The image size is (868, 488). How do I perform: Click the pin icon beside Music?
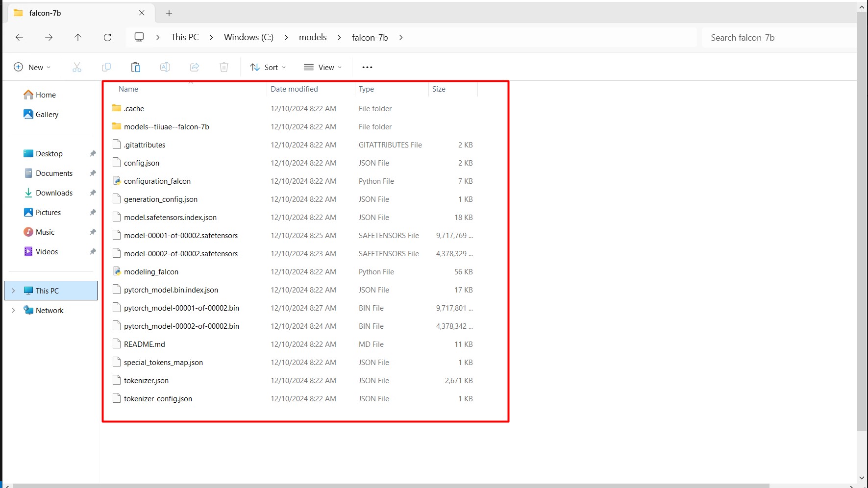click(93, 232)
